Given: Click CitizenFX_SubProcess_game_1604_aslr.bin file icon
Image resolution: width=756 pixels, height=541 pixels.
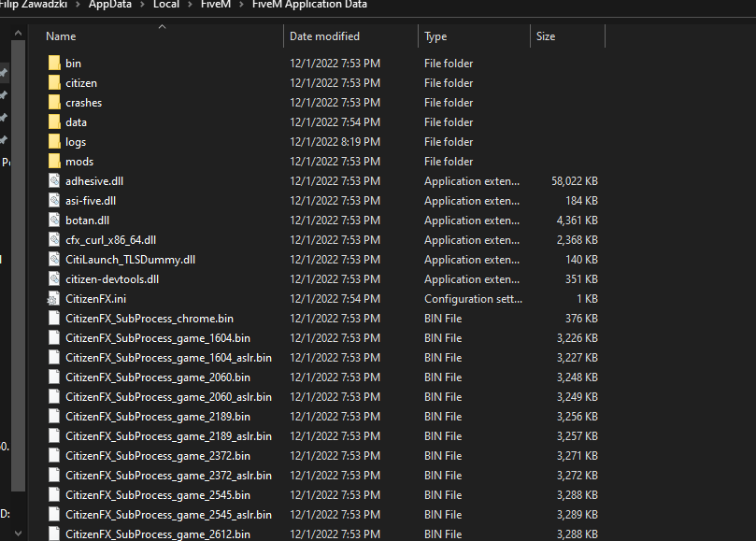Looking at the screenshot, I should tap(54, 358).
